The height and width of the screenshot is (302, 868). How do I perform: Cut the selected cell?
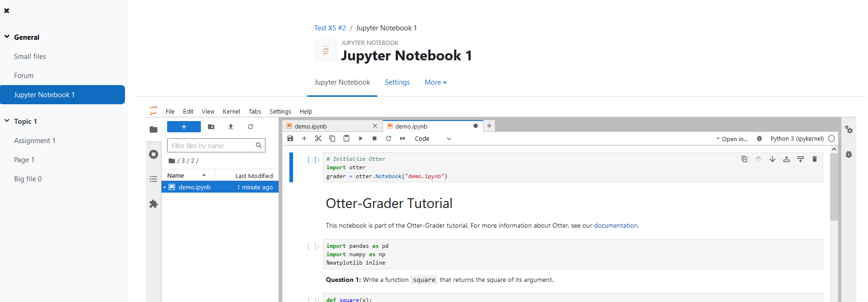point(318,138)
